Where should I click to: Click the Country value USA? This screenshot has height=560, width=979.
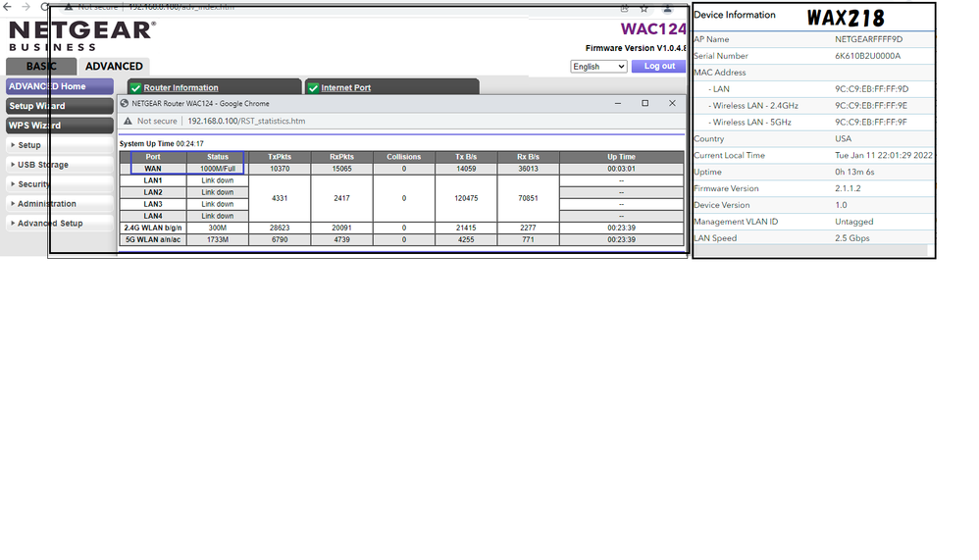(x=843, y=138)
